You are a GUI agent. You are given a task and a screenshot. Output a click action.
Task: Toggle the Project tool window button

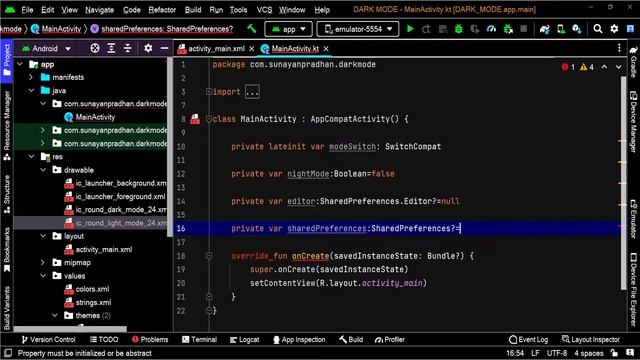click(x=7, y=60)
